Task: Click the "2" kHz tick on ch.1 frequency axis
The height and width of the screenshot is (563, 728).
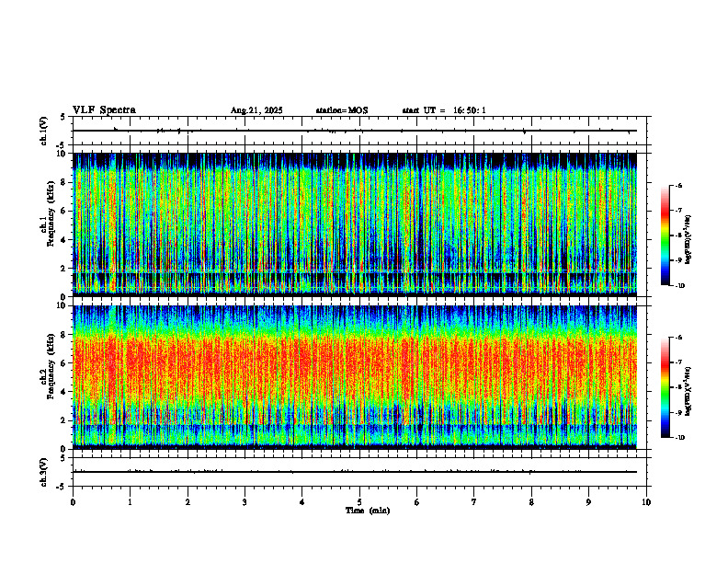Action: tap(64, 269)
